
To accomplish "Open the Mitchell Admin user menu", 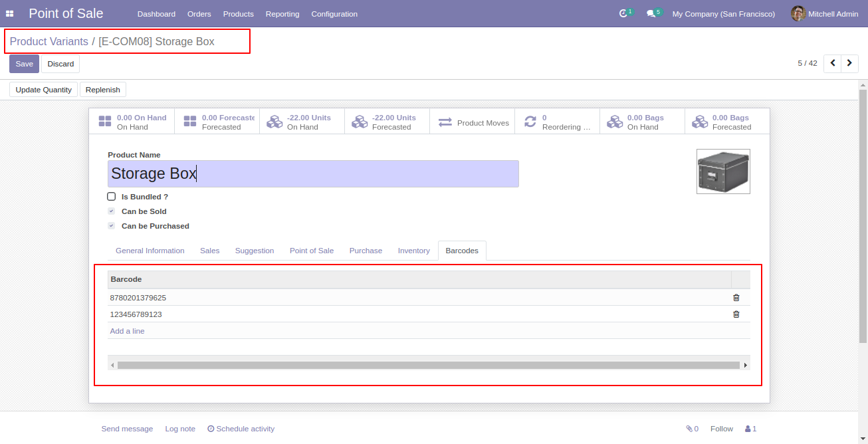I will click(824, 14).
